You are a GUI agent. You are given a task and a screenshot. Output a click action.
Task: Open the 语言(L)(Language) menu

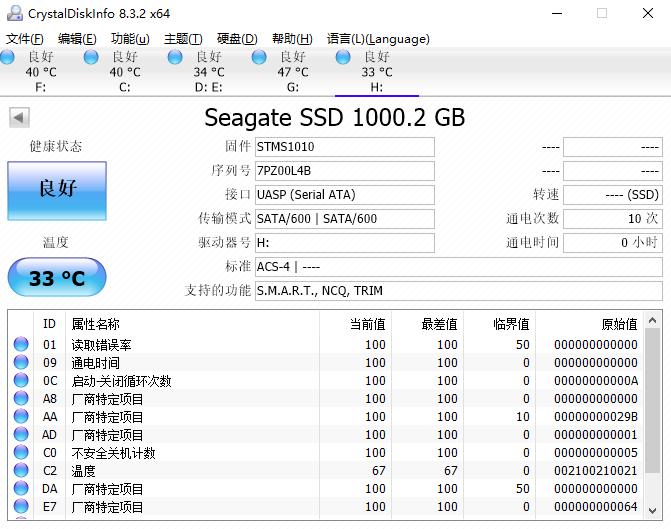point(378,39)
